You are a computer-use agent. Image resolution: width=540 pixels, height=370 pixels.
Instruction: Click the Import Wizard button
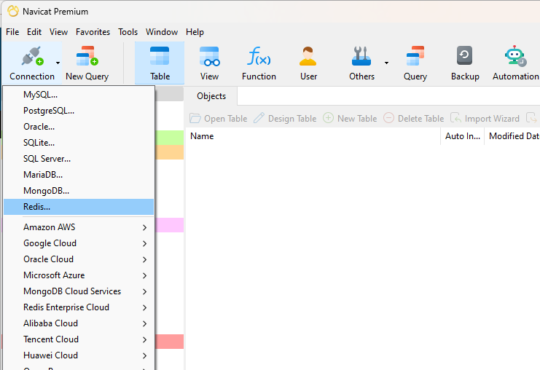click(x=485, y=119)
